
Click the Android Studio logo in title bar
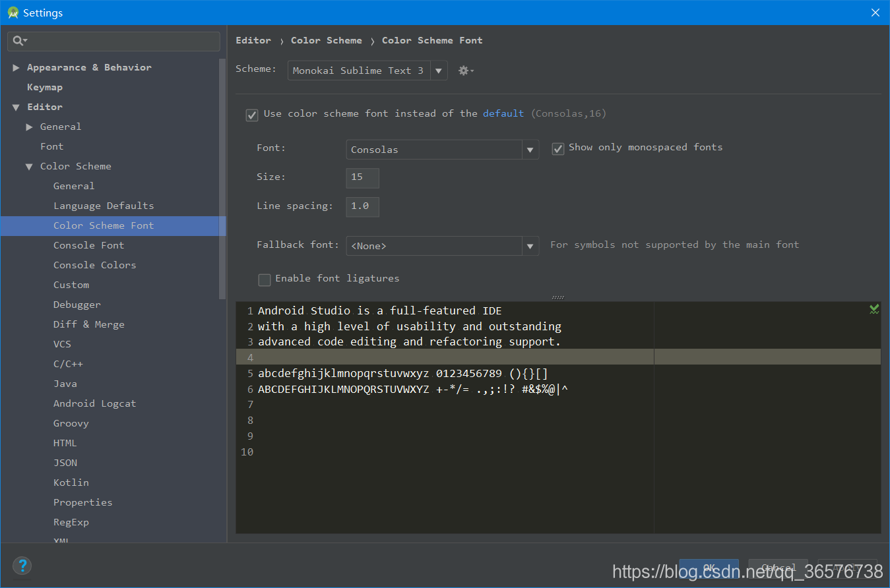tap(13, 13)
